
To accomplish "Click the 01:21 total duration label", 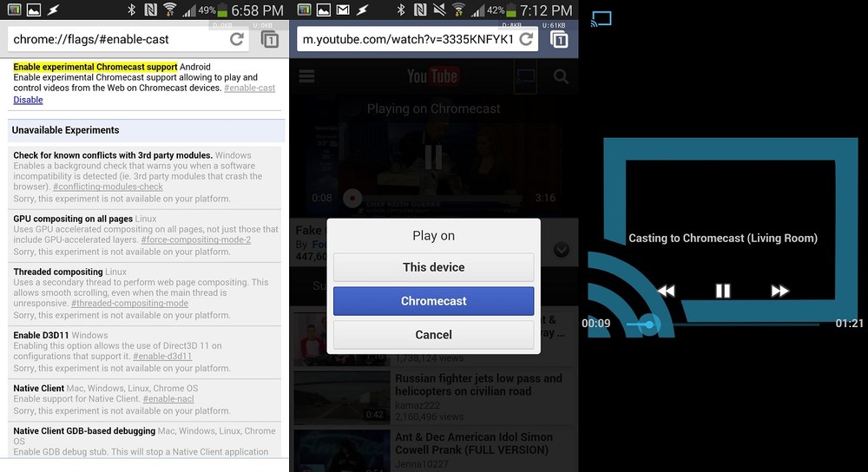I will click(849, 323).
